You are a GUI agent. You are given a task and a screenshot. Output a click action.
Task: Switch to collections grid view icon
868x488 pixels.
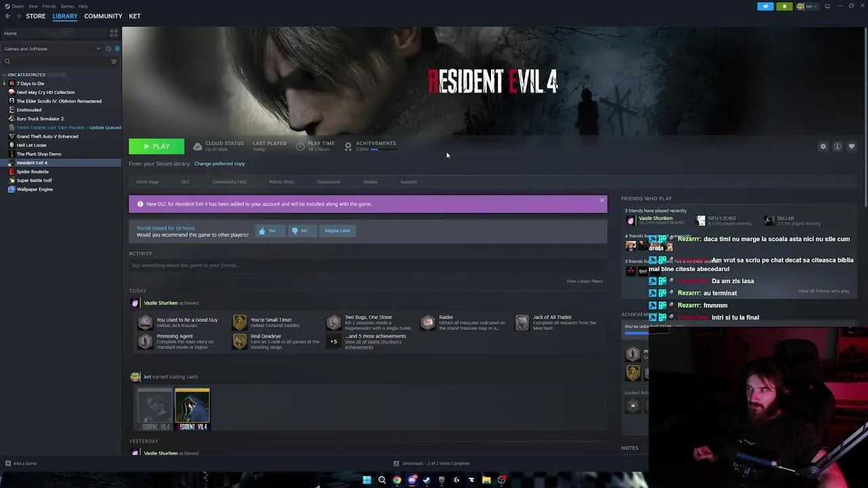point(114,33)
